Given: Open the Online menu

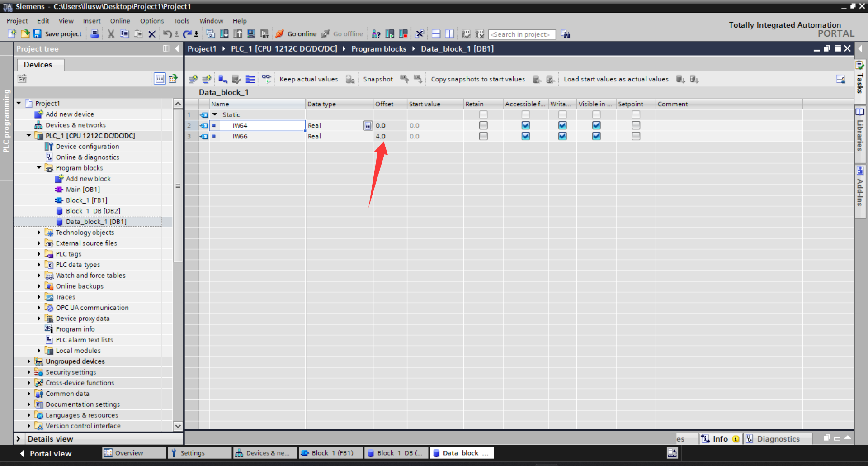Looking at the screenshot, I should point(120,21).
